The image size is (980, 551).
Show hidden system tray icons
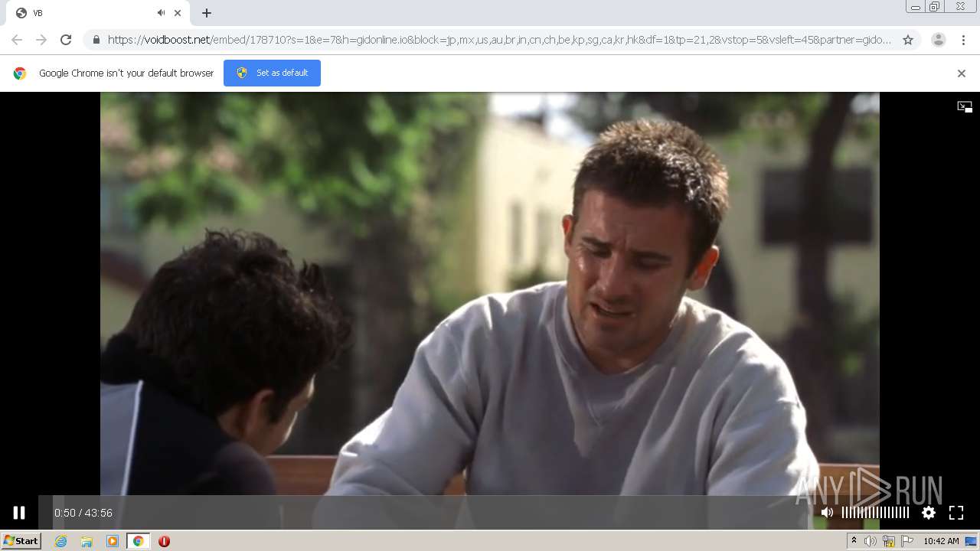pos(854,541)
